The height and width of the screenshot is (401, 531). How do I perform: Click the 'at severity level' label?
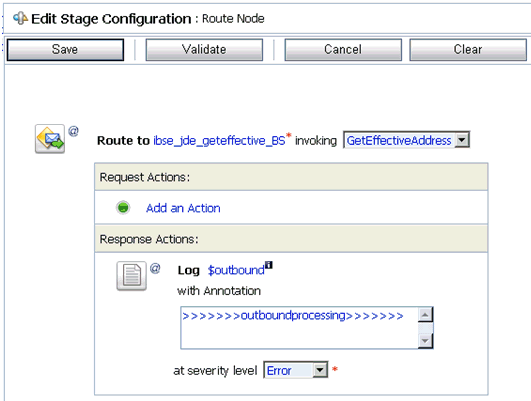click(x=215, y=371)
